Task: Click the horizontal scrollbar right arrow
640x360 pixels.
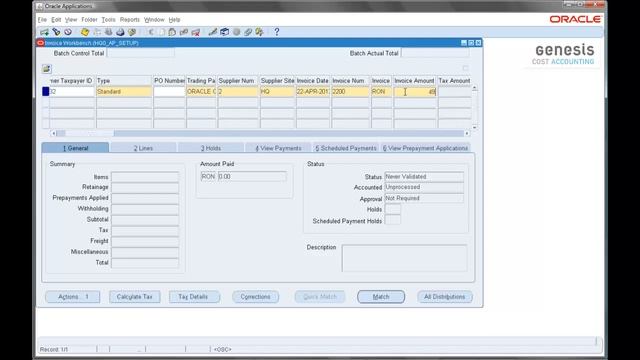Action: click(467, 133)
